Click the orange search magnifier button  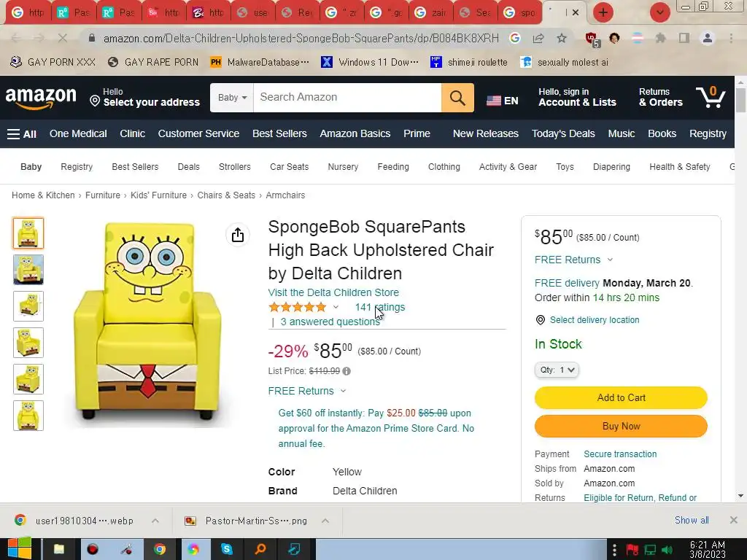coord(457,98)
